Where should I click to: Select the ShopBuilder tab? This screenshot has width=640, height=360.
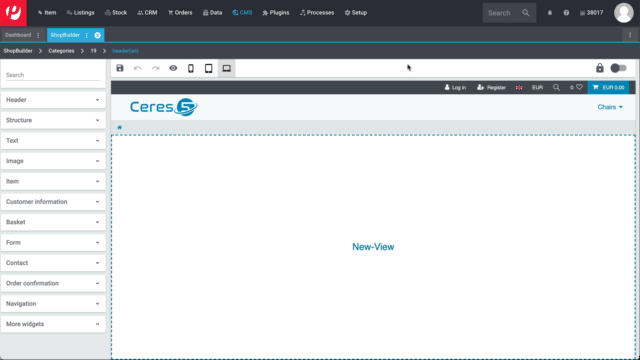pos(65,35)
